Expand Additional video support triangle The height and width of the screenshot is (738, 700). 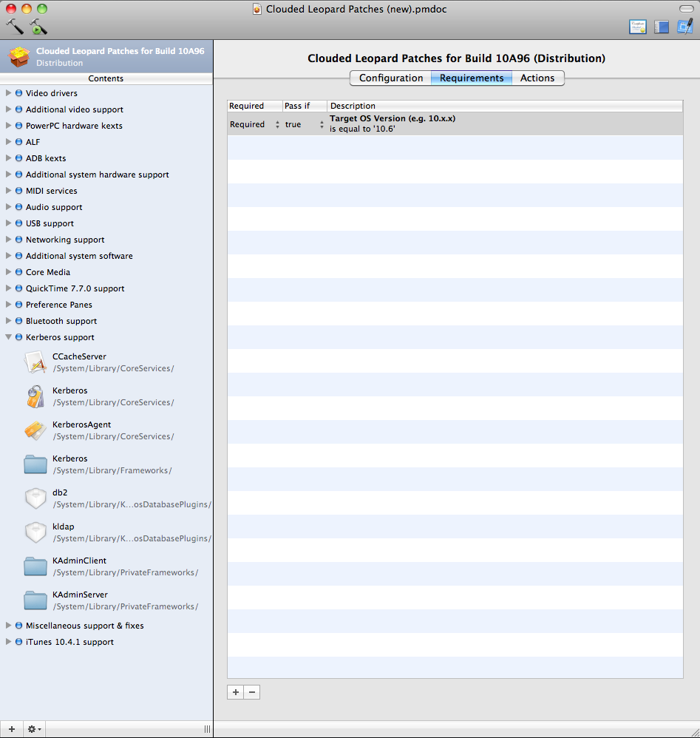click(8, 109)
